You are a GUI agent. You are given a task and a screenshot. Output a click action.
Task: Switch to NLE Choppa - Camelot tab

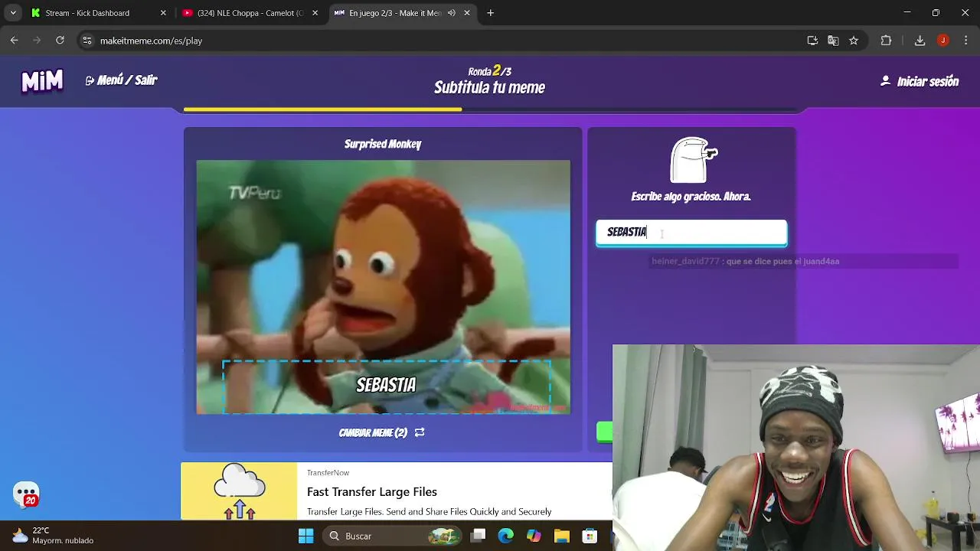pyautogui.click(x=250, y=13)
